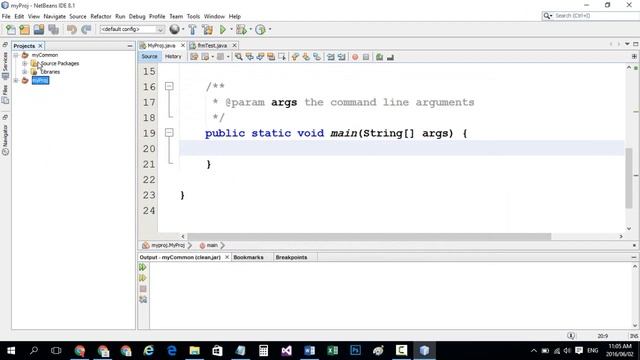Open Visual Studio from the taskbar

(x=287, y=350)
